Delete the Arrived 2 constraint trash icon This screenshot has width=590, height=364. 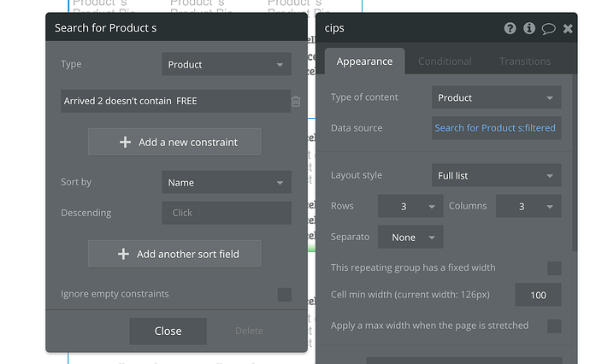point(296,102)
